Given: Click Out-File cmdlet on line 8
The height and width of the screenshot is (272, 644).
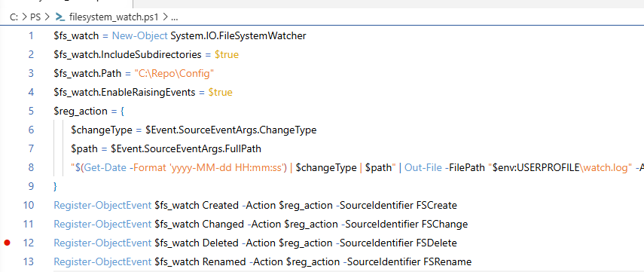Looking at the screenshot, I should coord(423,167).
